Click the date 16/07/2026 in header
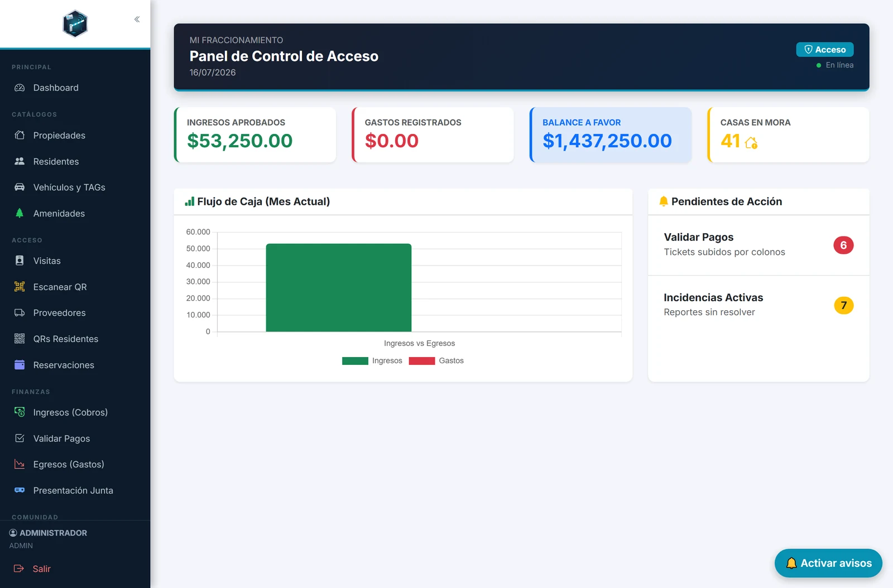893x588 pixels. (x=213, y=73)
